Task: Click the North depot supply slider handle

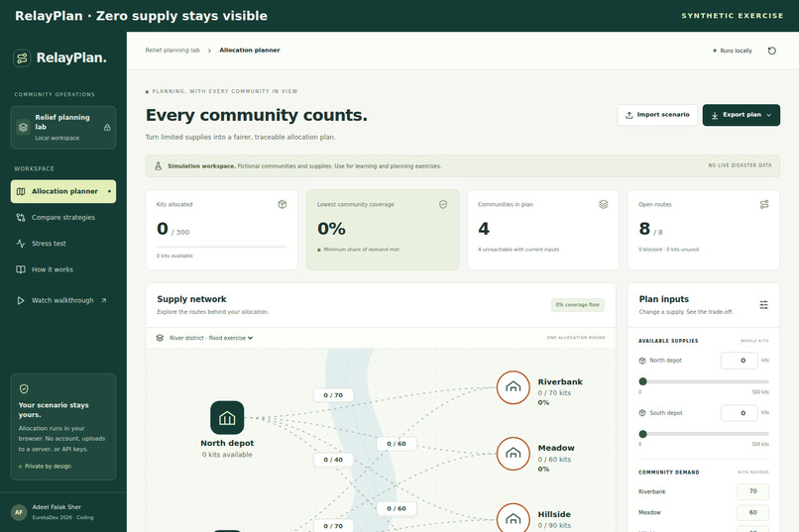Action: click(x=642, y=381)
